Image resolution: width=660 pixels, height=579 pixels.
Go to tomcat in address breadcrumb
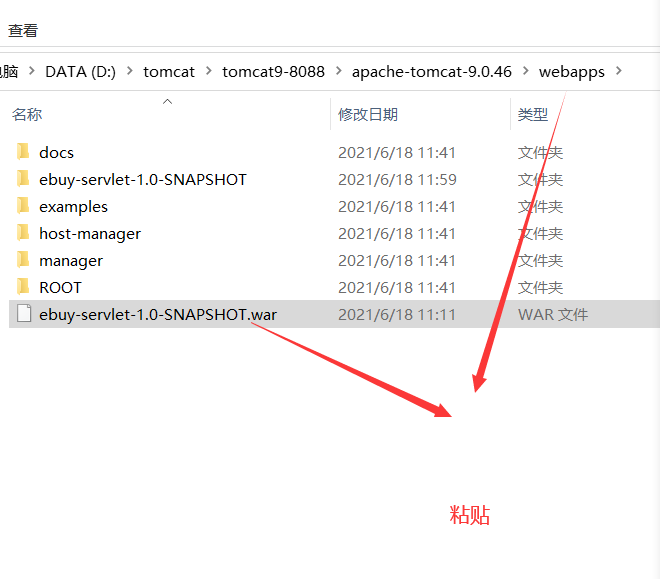169,72
